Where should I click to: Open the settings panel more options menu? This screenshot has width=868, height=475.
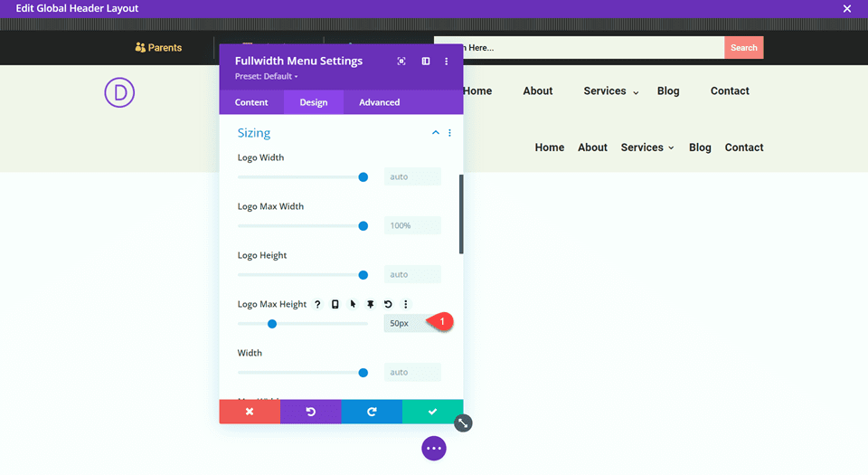[x=446, y=62]
